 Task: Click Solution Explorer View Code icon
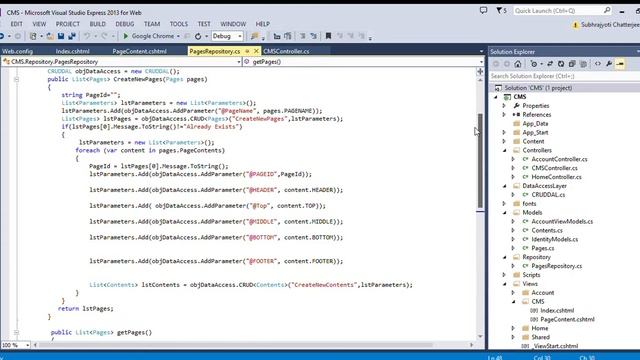click(598, 64)
